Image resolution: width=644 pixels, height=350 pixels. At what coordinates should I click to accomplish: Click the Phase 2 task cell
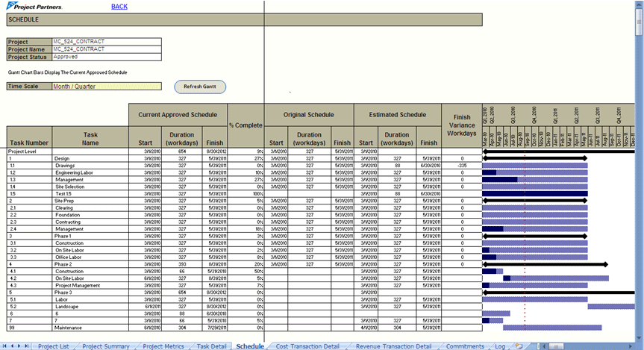coord(90,264)
